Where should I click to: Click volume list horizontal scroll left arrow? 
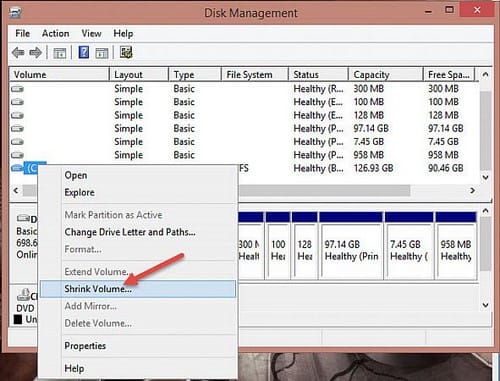[16, 190]
